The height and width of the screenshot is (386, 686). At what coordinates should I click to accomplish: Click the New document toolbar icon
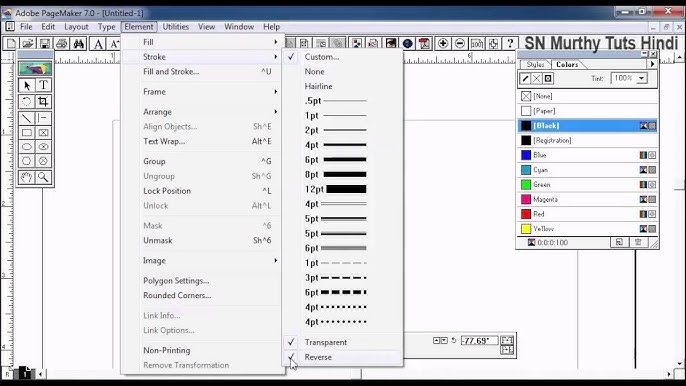11,43
